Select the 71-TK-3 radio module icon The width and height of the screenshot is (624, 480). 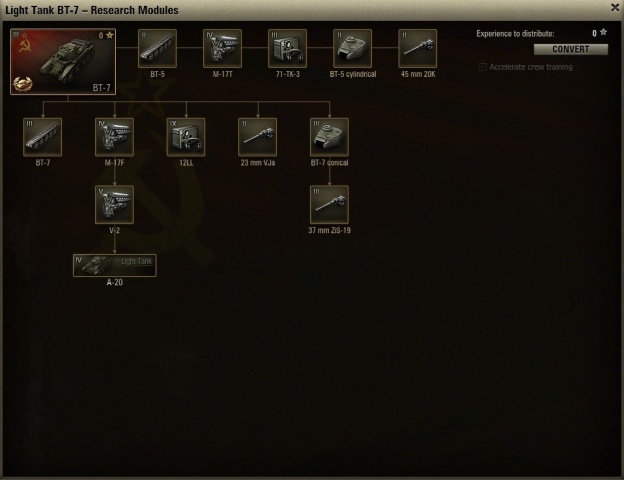[287, 49]
